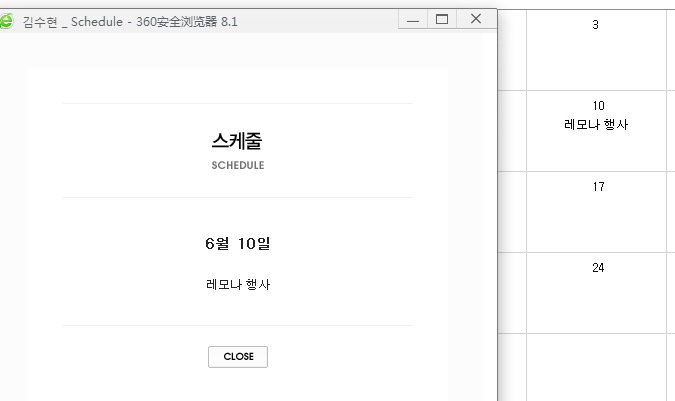The height and width of the screenshot is (401, 675).
Task: Minimize the Schedule popup window
Action: tap(413, 19)
